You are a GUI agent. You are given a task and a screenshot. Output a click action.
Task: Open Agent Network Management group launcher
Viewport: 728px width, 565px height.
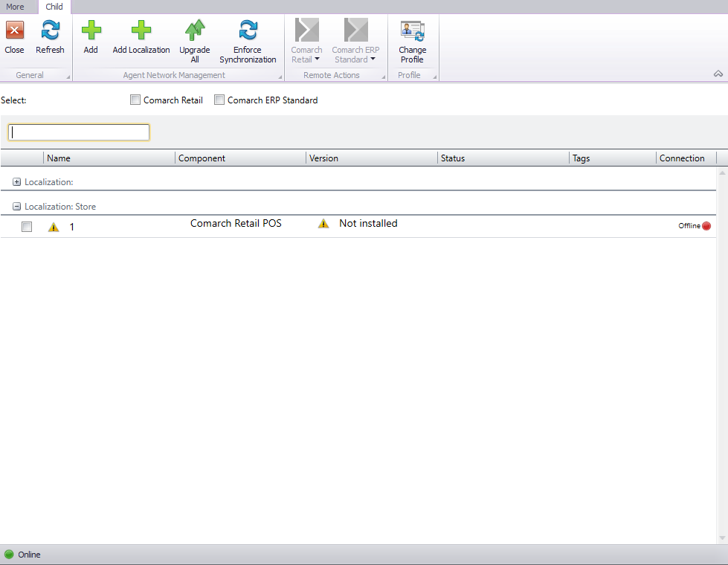[x=280, y=77]
